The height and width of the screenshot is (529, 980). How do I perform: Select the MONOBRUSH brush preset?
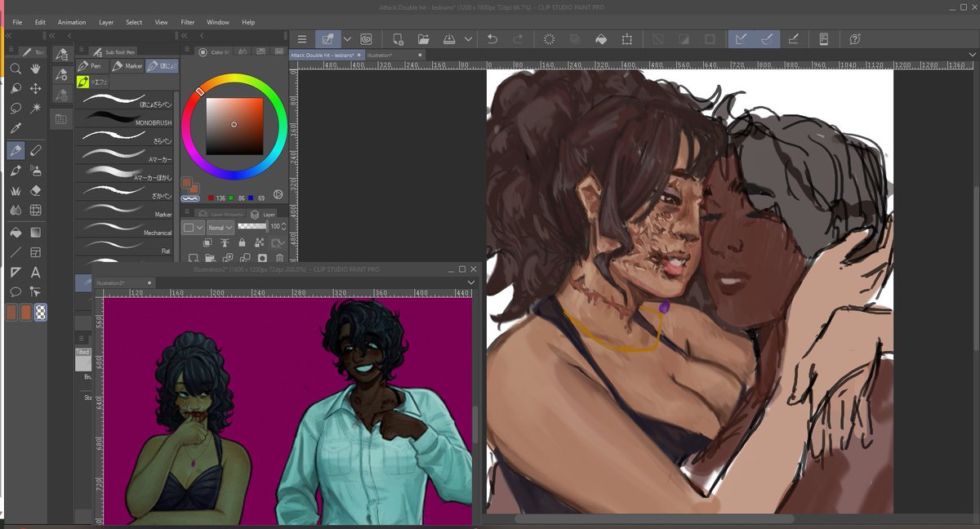[125, 118]
